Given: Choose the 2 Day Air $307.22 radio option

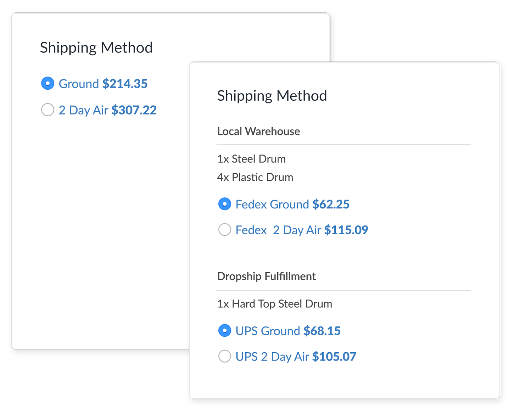Looking at the screenshot, I should point(48,110).
